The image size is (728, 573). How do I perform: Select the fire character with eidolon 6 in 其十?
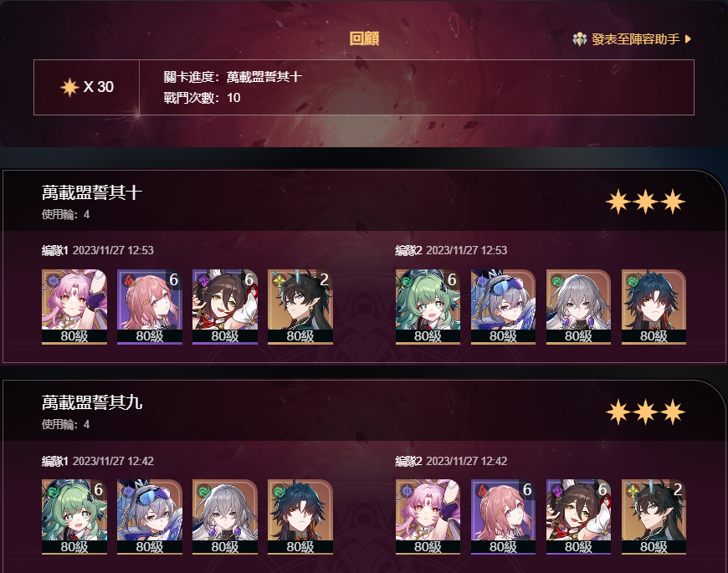click(x=150, y=307)
